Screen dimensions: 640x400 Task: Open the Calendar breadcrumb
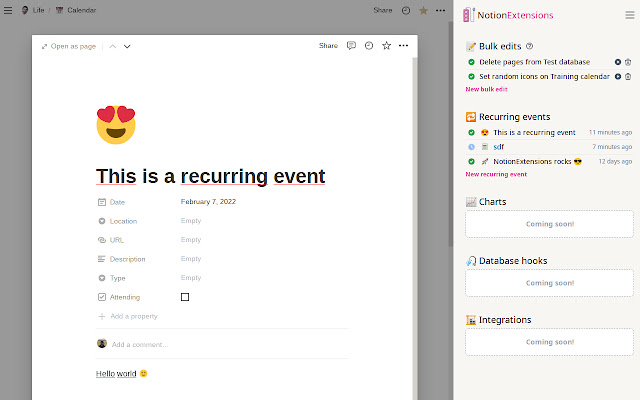pos(76,10)
